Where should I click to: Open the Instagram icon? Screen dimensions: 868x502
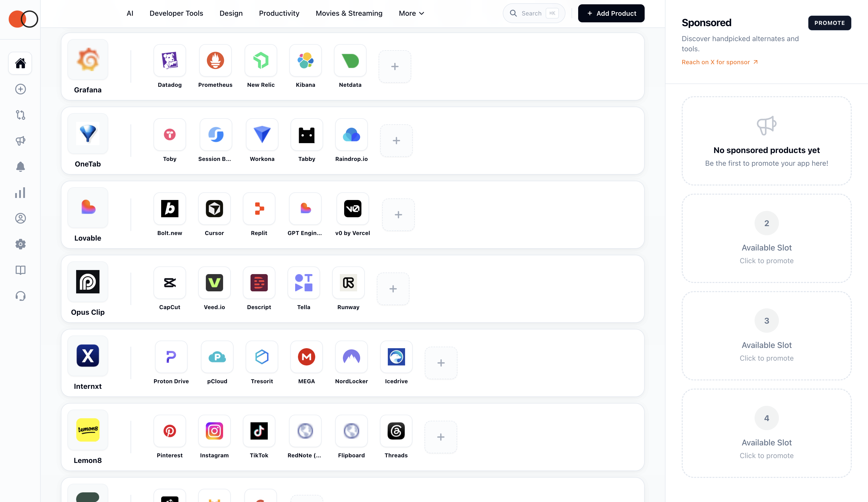[x=214, y=431]
